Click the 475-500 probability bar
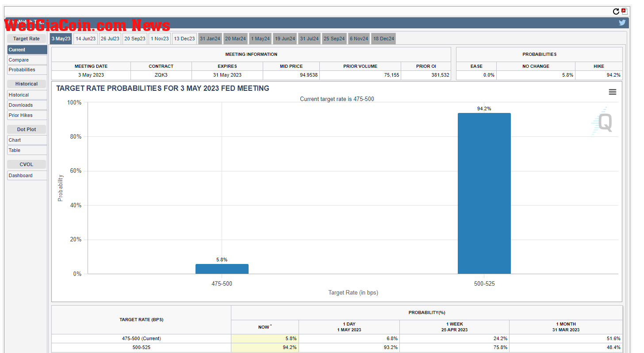 [222, 269]
